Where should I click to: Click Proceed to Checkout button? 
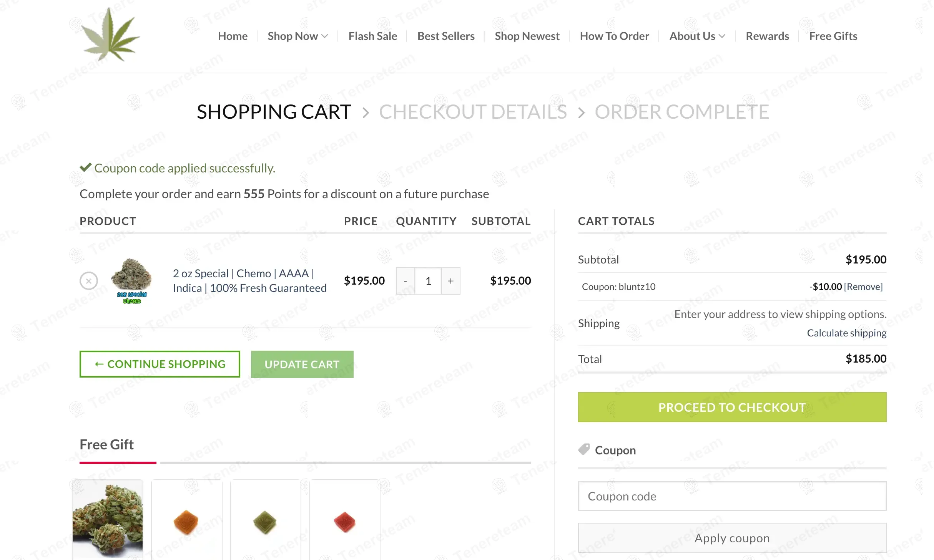tap(732, 407)
